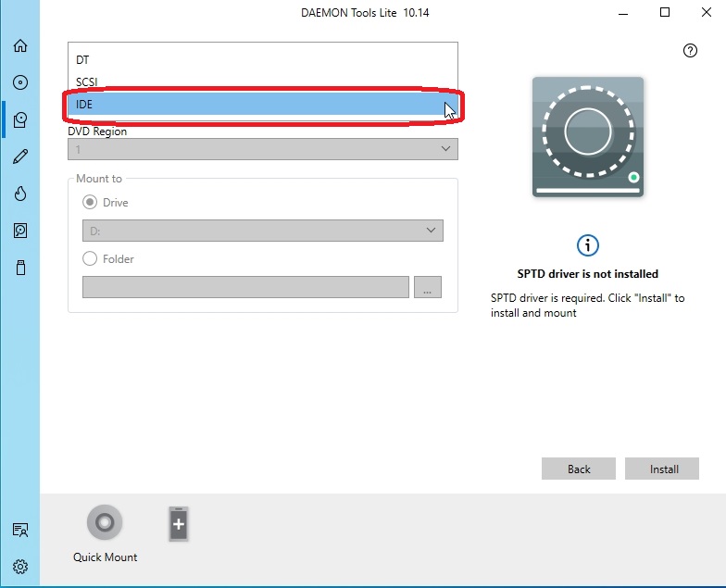Click the info icon above SPTD message
This screenshot has width=726, height=588.
587,244
